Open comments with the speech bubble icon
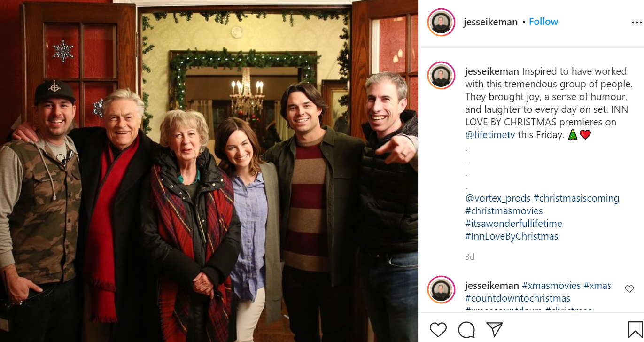This screenshot has width=644, height=342. 466,330
